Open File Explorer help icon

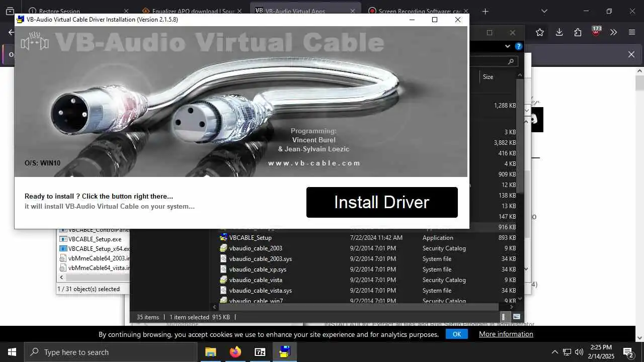coord(519,46)
